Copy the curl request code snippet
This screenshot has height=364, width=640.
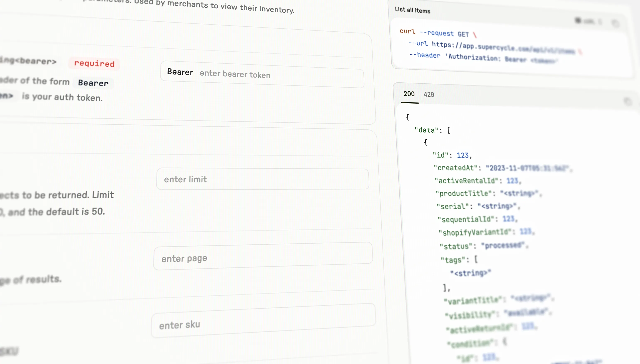[615, 24]
